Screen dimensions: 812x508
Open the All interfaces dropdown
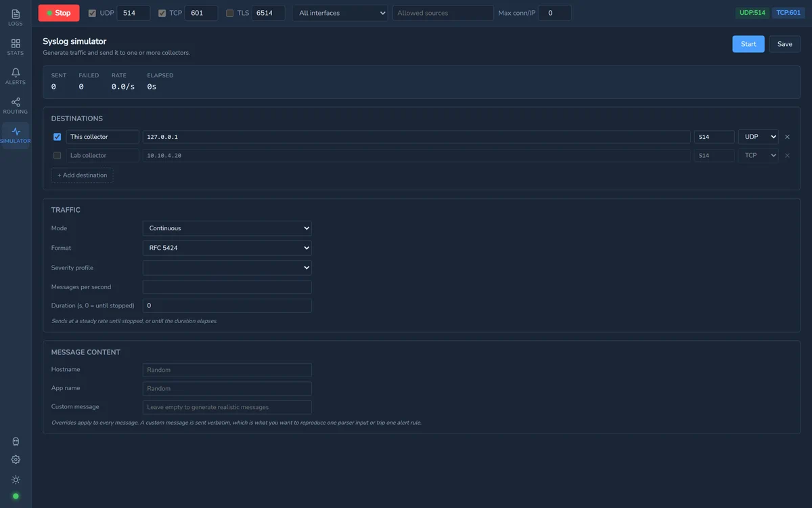[x=340, y=13]
